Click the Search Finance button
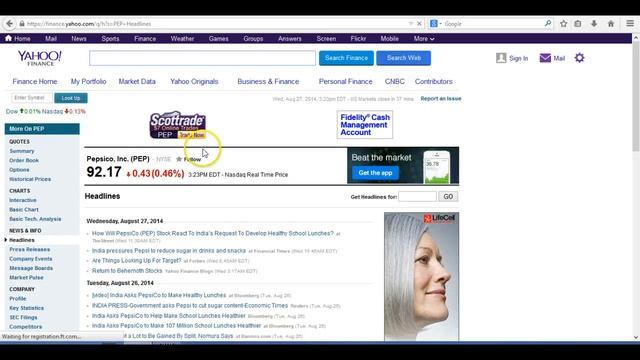Screen dimensions: 640x360 346,58
